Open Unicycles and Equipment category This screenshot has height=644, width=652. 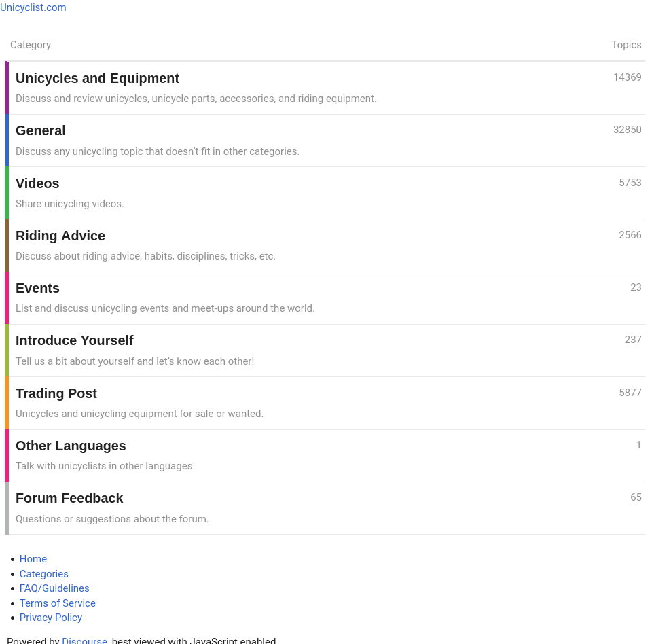(97, 78)
